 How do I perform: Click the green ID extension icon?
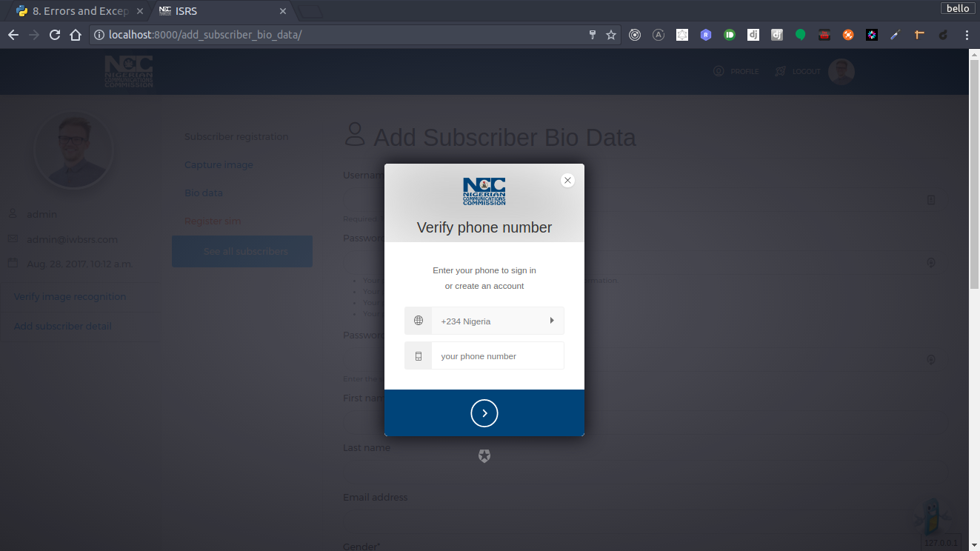pos(730,35)
